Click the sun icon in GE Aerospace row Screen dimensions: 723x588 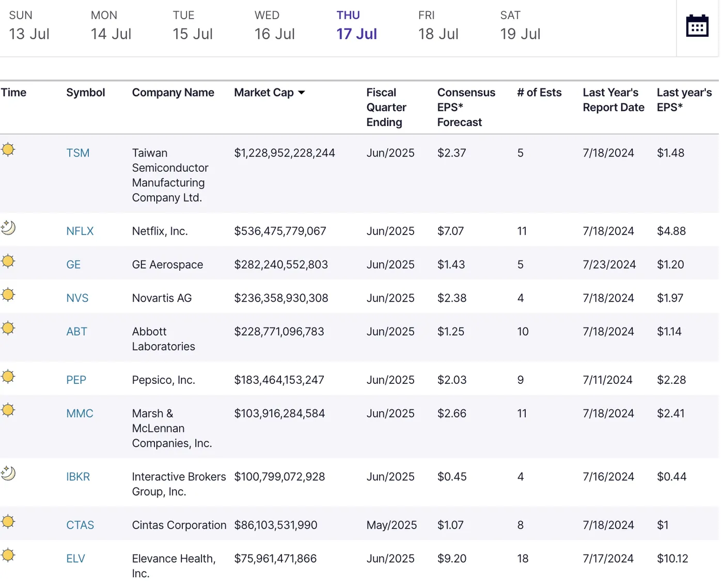(x=8, y=261)
